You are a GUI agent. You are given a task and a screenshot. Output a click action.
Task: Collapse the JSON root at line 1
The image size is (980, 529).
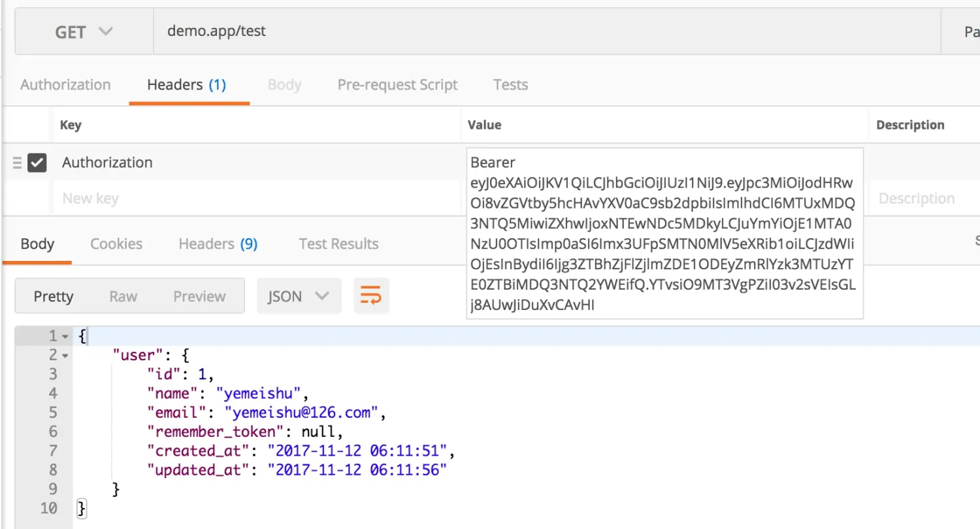(x=65, y=337)
